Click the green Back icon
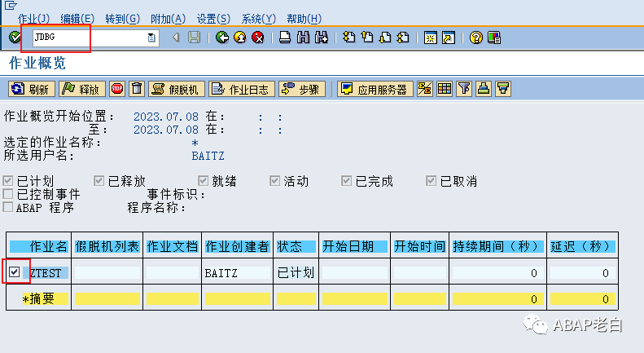The height and width of the screenshot is (353, 644). point(222,38)
